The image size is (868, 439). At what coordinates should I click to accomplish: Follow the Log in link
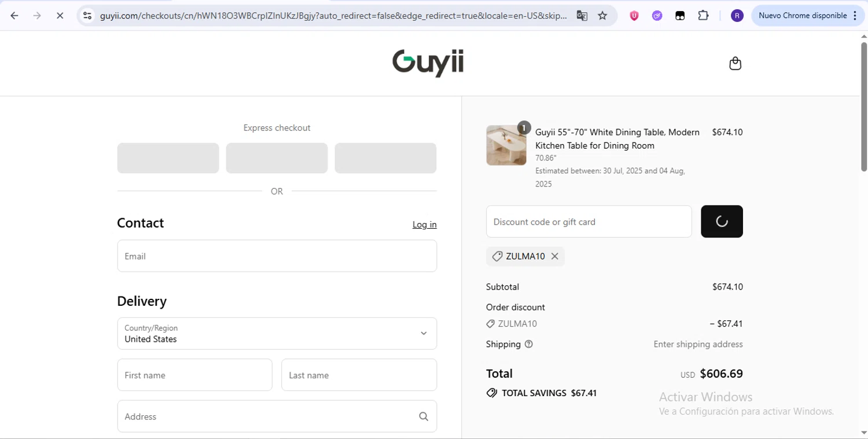424,225
